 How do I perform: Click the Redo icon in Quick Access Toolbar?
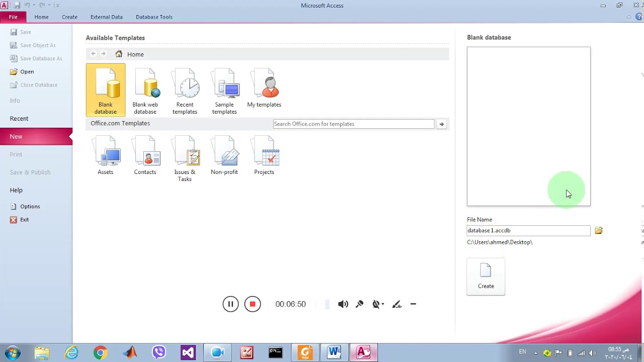pyautogui.click(x=42, y=5)
